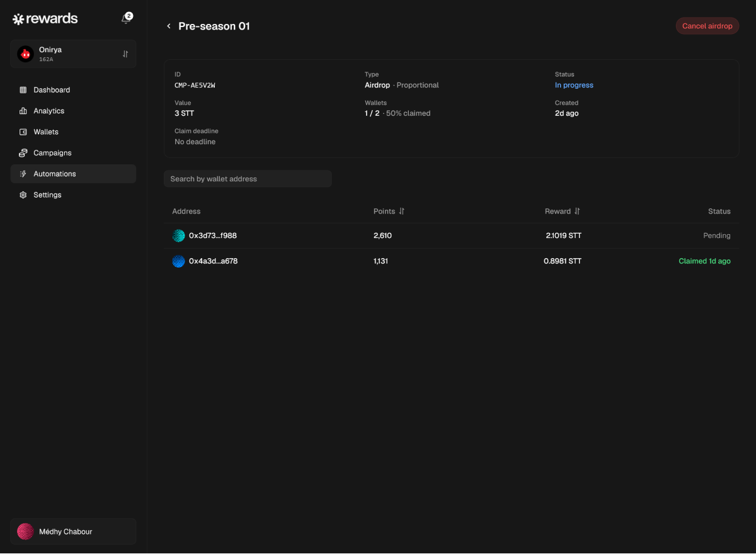Image resolution: width=756 pixels, height=554 pixels.
Task: Open the Médhy Chabour user profile
Action: tap(73, 531)
